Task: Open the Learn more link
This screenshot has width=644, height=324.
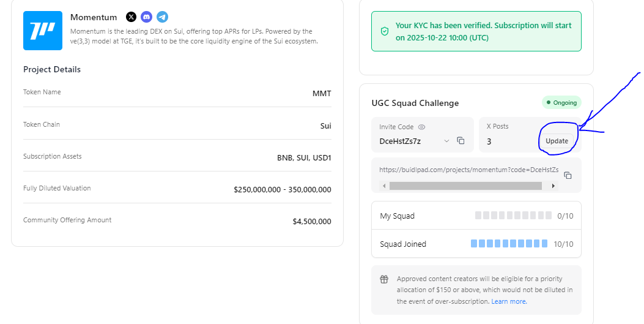Action: (x=509, y=301)
